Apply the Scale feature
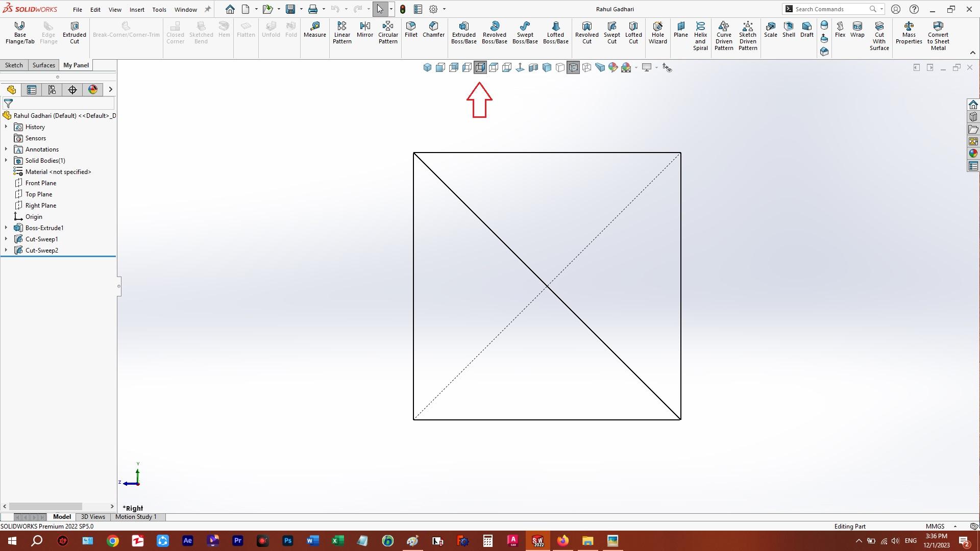 click(x=770, y=30)
